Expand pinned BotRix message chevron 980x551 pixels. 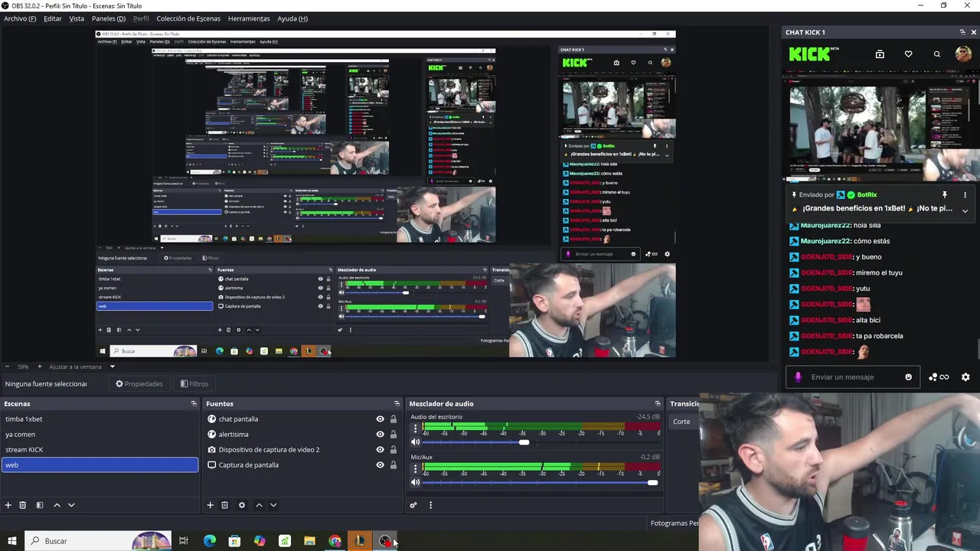coord(965,210)
